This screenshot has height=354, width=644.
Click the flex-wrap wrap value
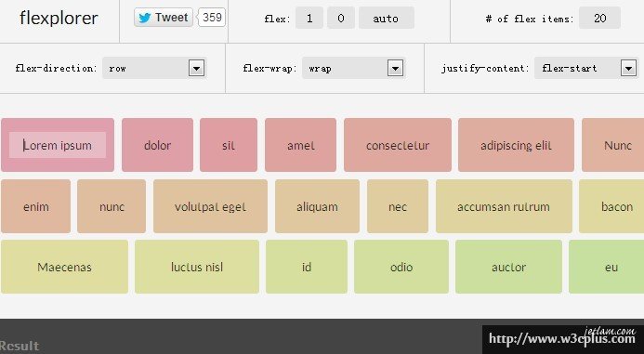pyautogui.click(x=320, y=68)
